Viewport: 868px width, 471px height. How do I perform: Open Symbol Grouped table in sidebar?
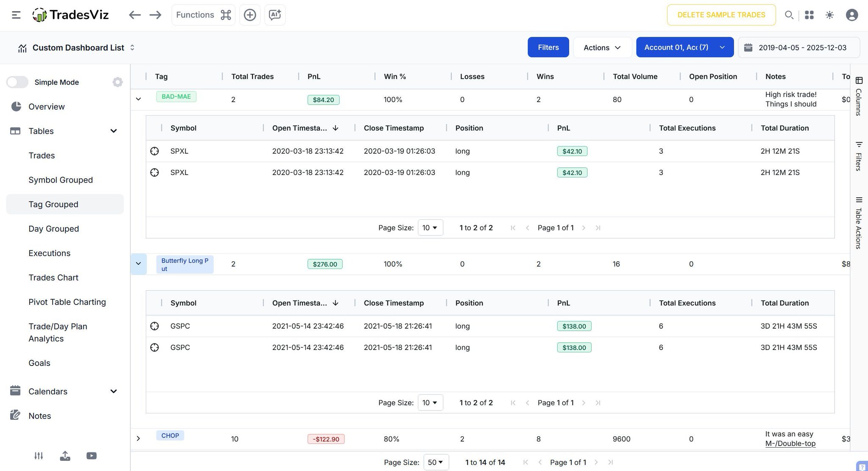pos(61,180)
